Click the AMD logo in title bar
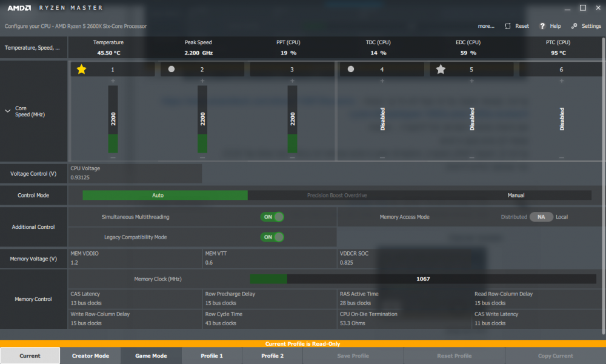Image resolution: width=606 pixels, height=364 pixels. tap(19, 8)
